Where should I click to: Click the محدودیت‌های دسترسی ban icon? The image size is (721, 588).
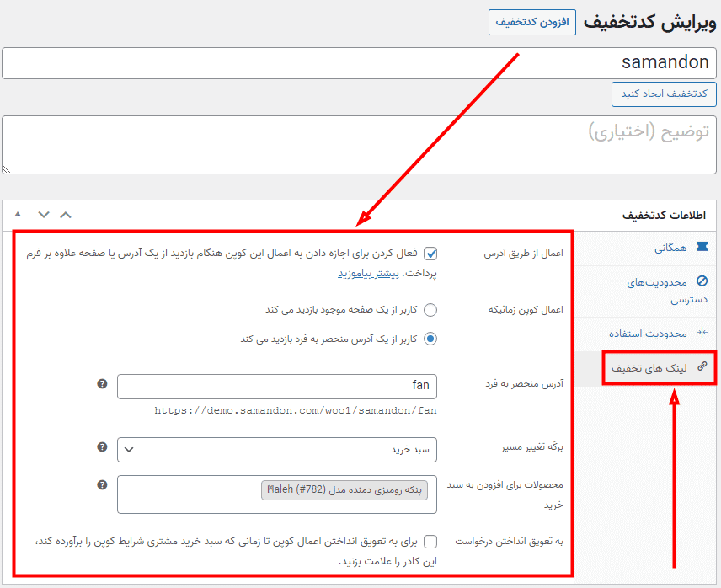click(702, 281)
